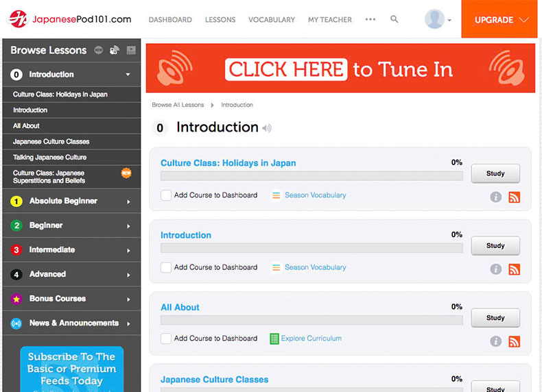Open info icon for Culture Class: Holidays in Japan
542x392 pixels.
(495, 197)
